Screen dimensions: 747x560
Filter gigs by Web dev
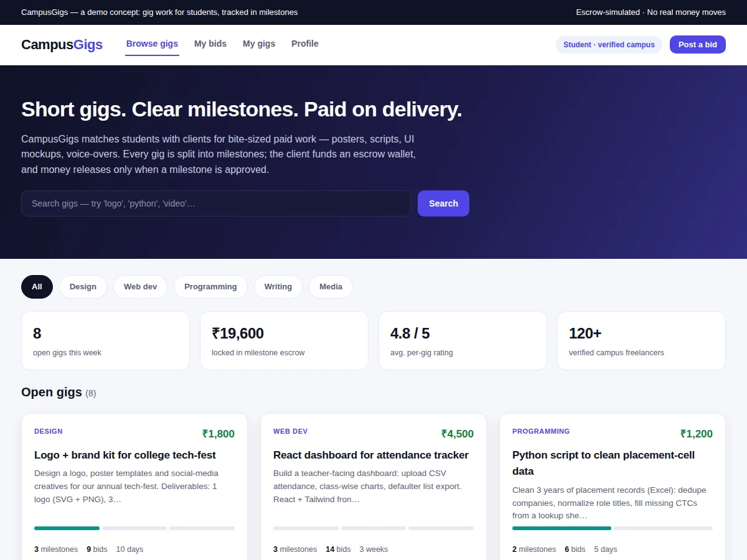point(140,287)
